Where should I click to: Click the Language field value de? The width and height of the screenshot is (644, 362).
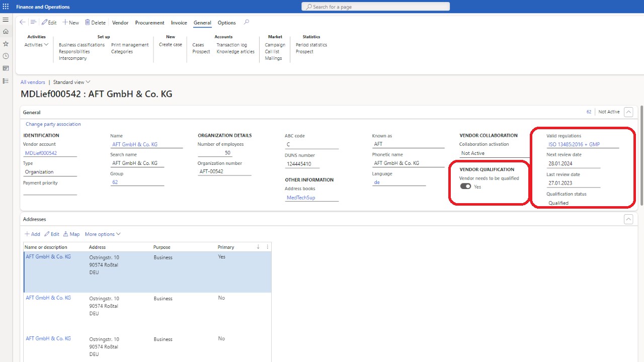398,183
